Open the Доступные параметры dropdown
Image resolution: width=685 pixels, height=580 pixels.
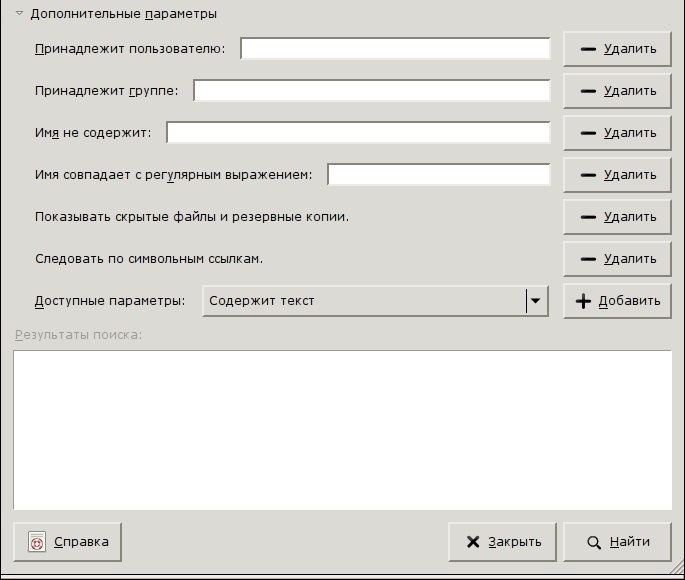click(375, 301)
